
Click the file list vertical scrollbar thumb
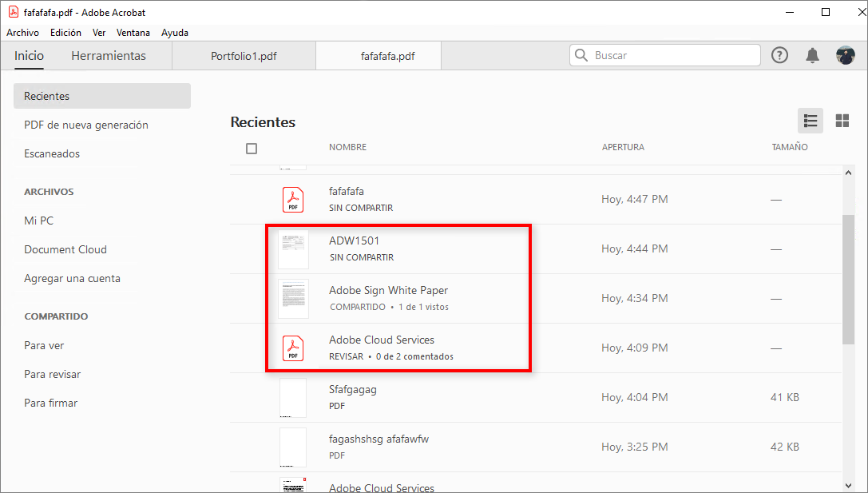click(848, 280)
